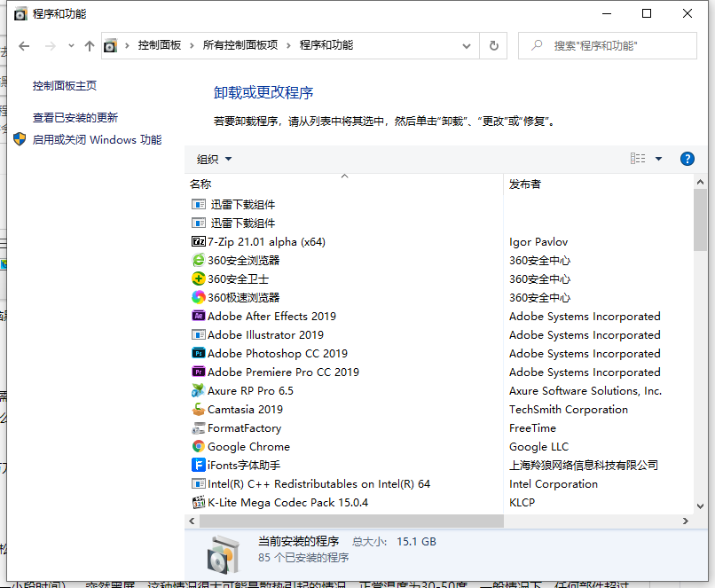Click the 360安全卫士 program icon
The width and height of the screenshot is (715, 588).
click(x=199, y=278)
